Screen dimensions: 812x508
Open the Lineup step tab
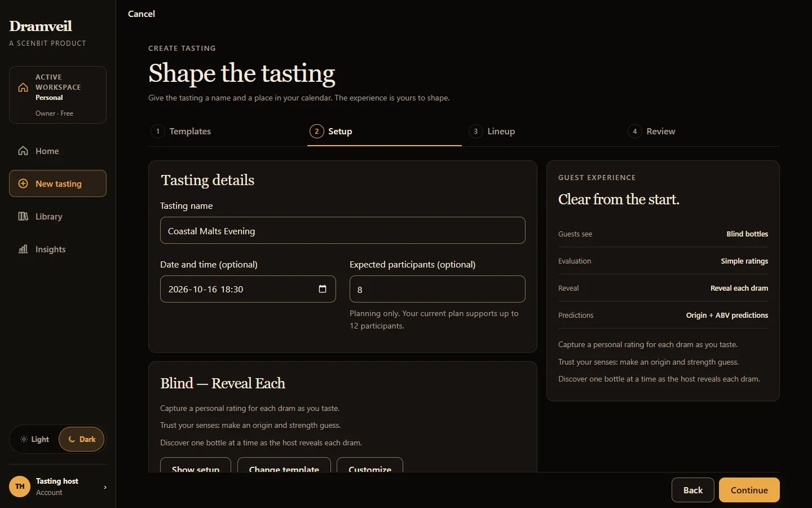click(x=544, y=131)
